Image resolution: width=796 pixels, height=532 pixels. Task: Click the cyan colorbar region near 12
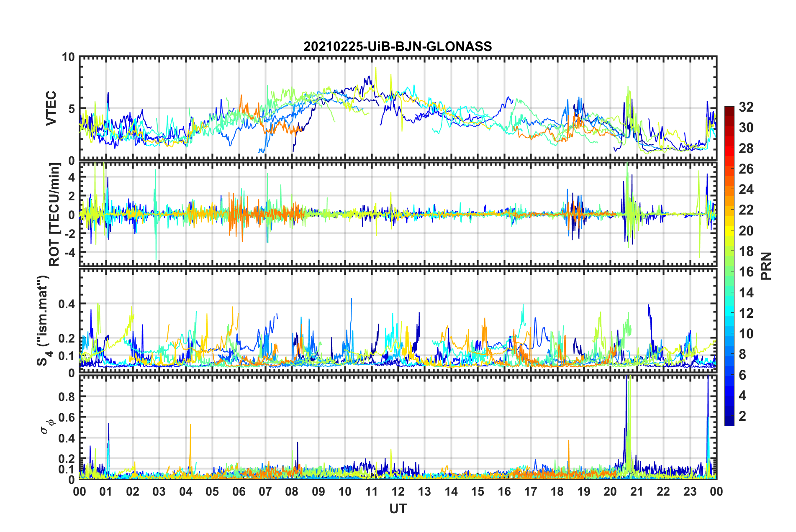729,313
